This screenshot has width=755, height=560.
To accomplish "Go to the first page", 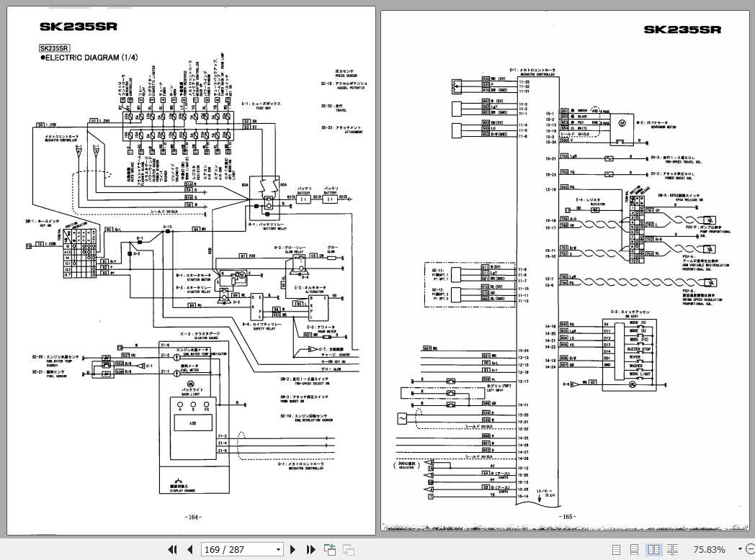I will tap(172, 549).
